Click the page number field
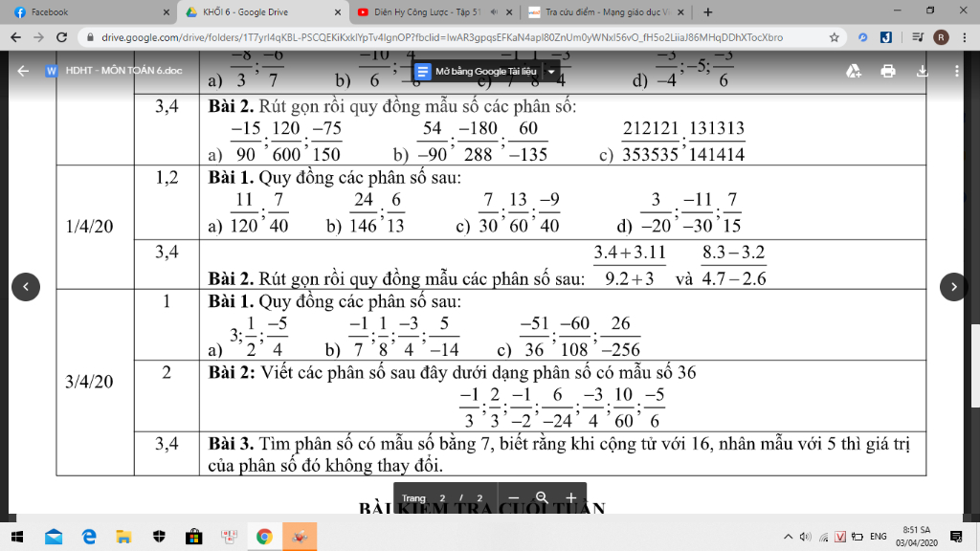This screenshot has height=551, width=980. pos(442,497)
